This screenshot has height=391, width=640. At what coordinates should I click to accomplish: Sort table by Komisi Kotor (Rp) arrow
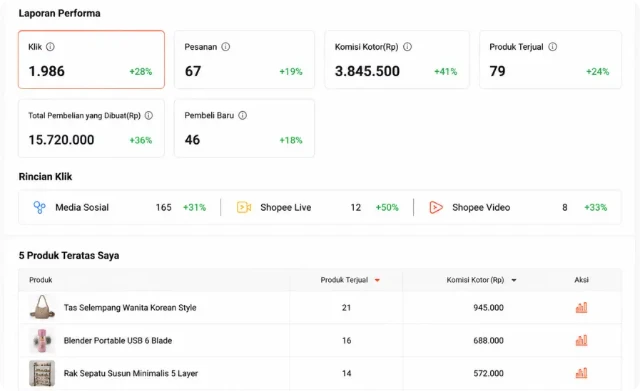tap(514, 280)
